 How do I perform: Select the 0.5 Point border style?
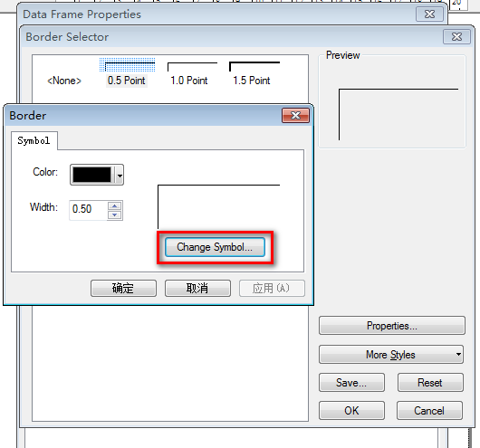point(127,72)
